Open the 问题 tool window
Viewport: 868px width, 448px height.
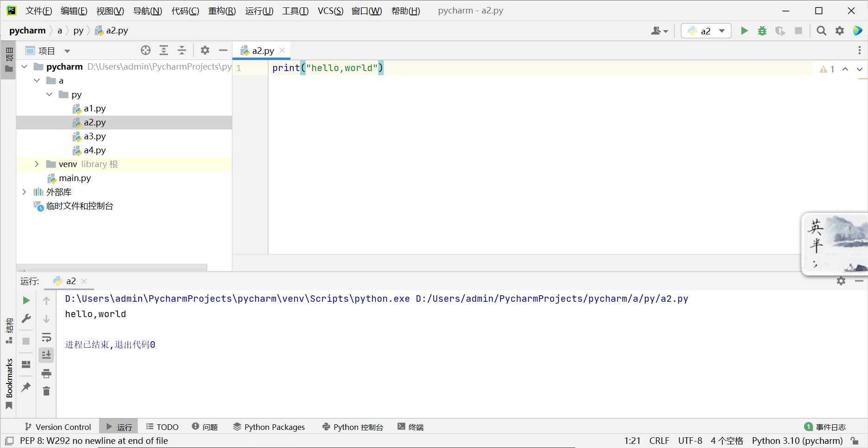[x=205, y=427]
